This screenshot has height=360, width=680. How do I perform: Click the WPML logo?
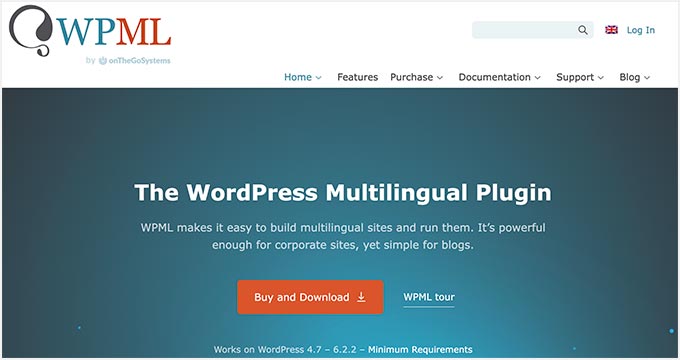[90, 31]
